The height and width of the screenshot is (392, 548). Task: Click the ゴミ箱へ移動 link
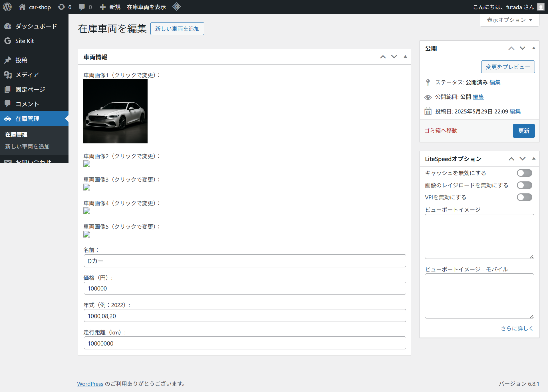pyautogui.click(x=440, y=130)
